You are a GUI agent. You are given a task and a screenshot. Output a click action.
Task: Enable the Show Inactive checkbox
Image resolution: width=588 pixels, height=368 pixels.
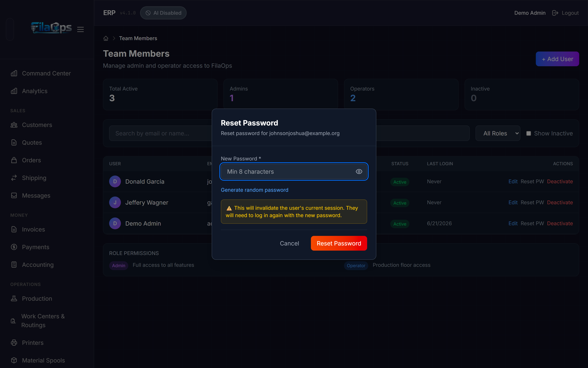pos(528,133)
